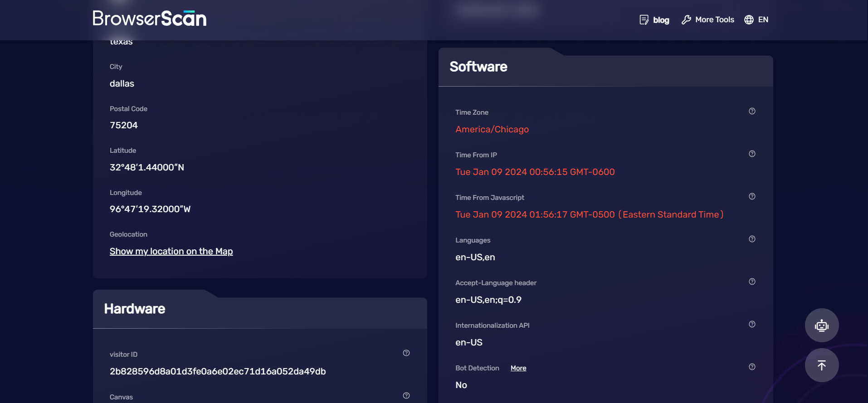Click the America/Chicago time zone value
The height and width of the screenshot is (403, 868).
click(492, 129)
